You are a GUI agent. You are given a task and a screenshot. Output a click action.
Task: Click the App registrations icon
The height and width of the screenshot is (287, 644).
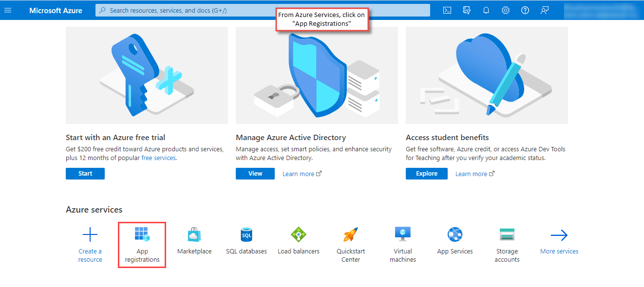tap(142, 235)
